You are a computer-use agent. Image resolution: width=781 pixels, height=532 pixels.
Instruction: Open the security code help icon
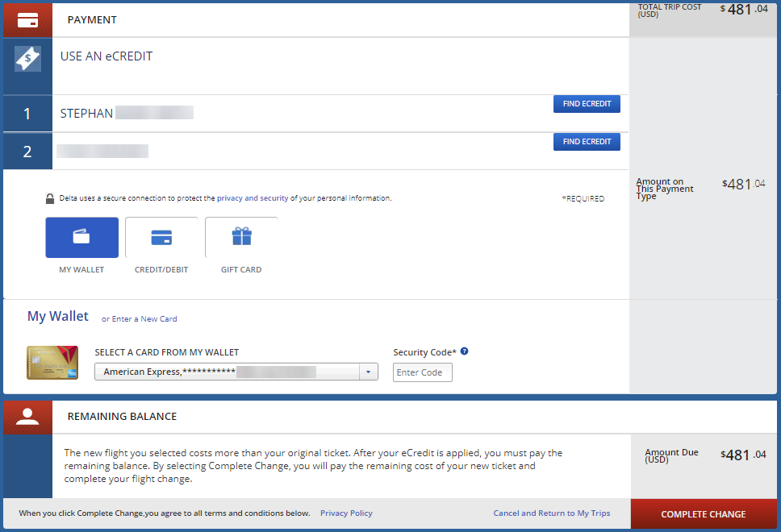[x=464, y=351]
